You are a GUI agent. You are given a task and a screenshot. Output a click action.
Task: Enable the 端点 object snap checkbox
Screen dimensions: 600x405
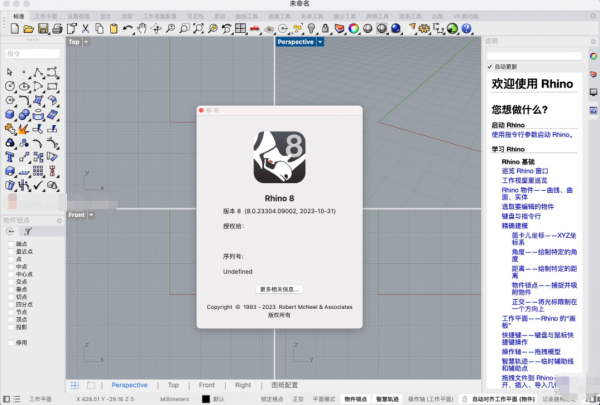point(11,244)
